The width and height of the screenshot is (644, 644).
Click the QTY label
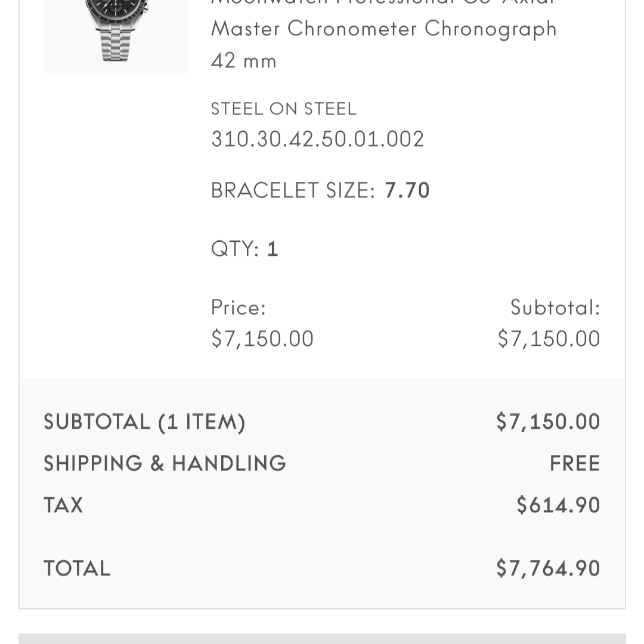tap(235, 249)
